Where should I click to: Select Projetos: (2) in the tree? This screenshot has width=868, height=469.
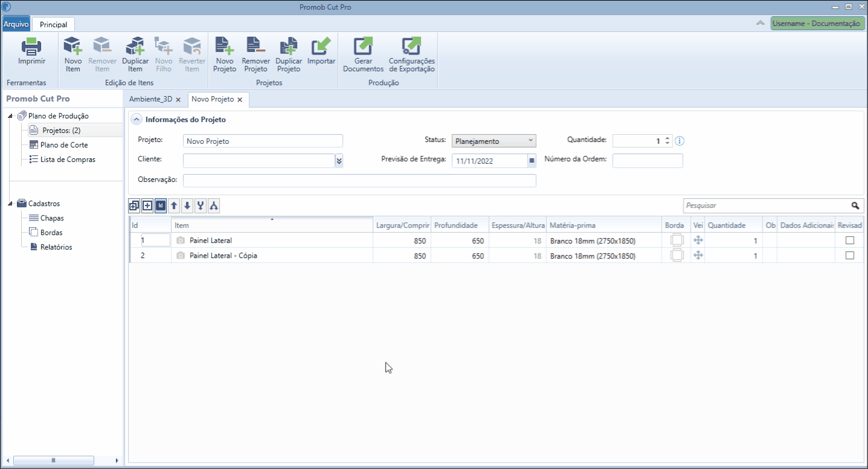pyautogui.click(x=62, y=131)
